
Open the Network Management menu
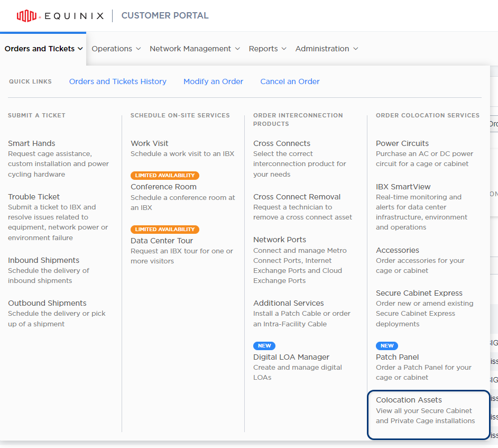tap(195, 49)
